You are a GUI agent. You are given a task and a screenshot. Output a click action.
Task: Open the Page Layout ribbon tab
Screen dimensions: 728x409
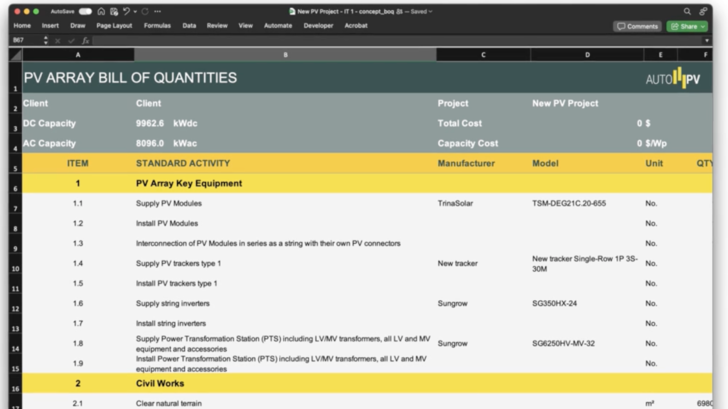point(114,26)
